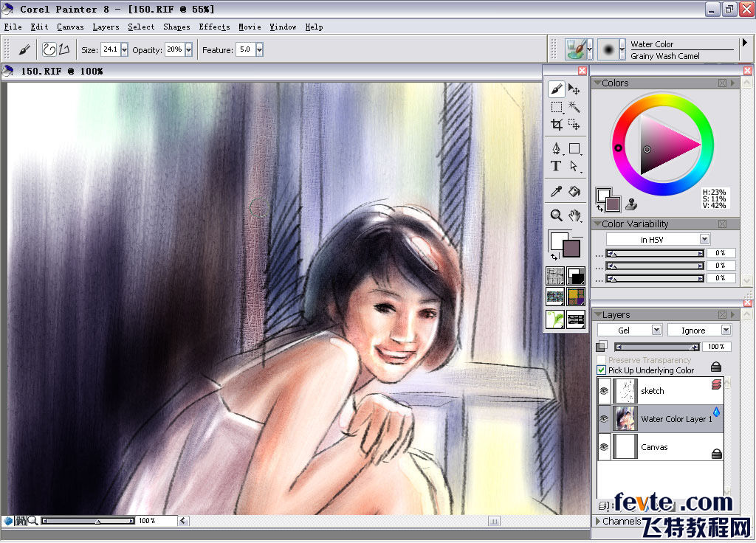The width and height of the screenshot is (756, 543).
Task: Open the Pattern selector in toolbox
Action: pos(555,297)
